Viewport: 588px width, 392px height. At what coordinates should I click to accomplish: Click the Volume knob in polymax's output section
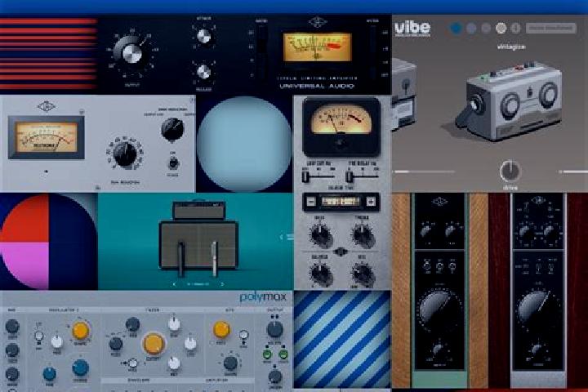pyautogui.click(x=274, y=329)
